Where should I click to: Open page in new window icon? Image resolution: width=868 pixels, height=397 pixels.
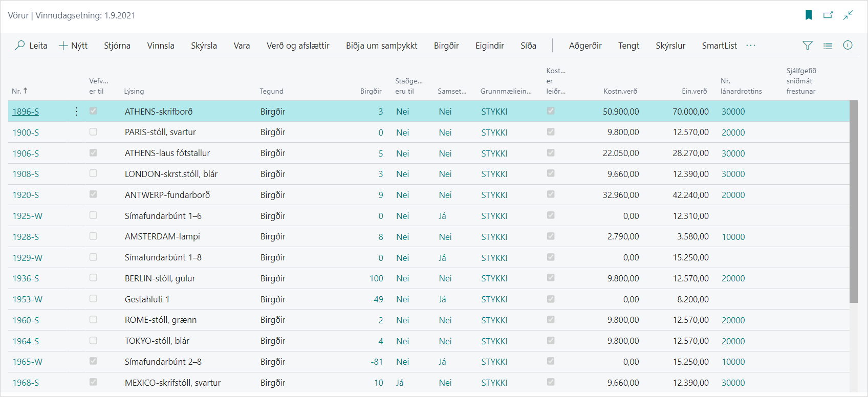click(x=828, y=15)
